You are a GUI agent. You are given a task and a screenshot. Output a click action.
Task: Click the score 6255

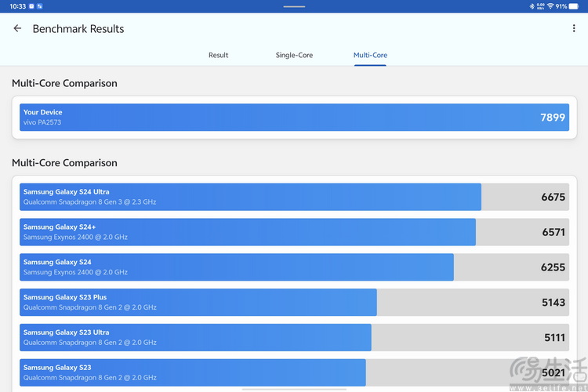click(x=553, y=267)
